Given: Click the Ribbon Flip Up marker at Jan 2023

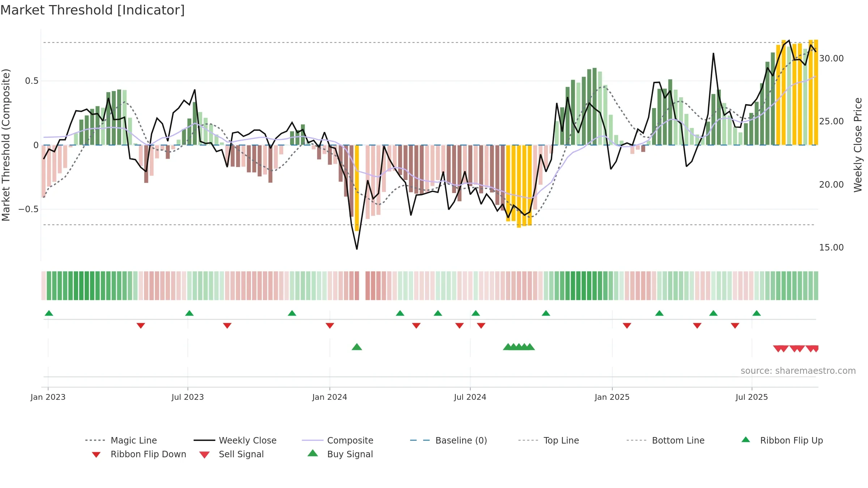Looking at the screenshot, I should coord(49,313).
